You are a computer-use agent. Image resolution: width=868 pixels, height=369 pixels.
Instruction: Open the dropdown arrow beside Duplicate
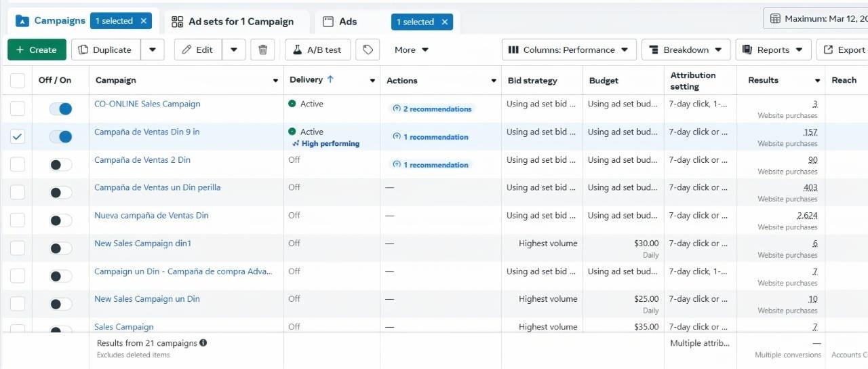tap(153, 50)
